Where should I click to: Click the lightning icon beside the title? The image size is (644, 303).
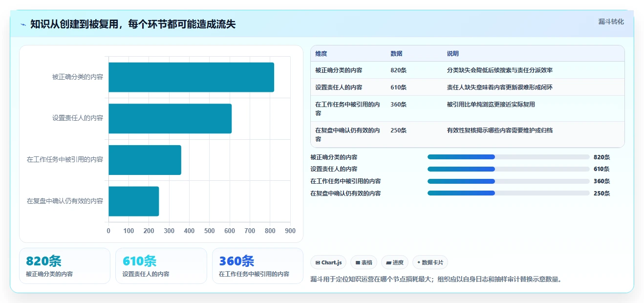(x=23, y=24)
